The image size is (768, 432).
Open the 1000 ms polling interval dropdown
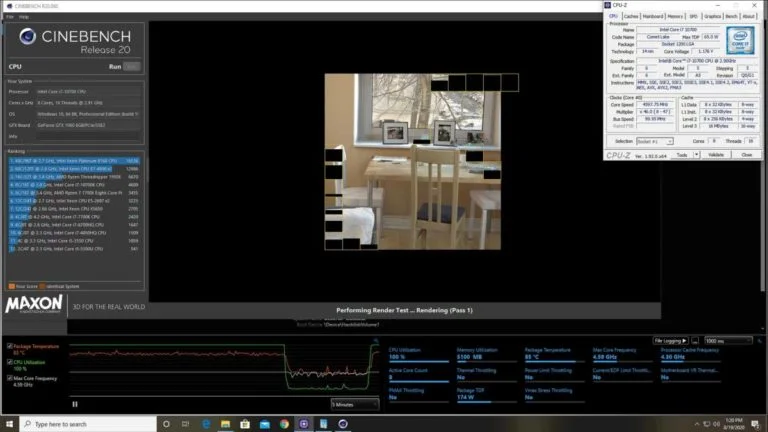point(728,341)
